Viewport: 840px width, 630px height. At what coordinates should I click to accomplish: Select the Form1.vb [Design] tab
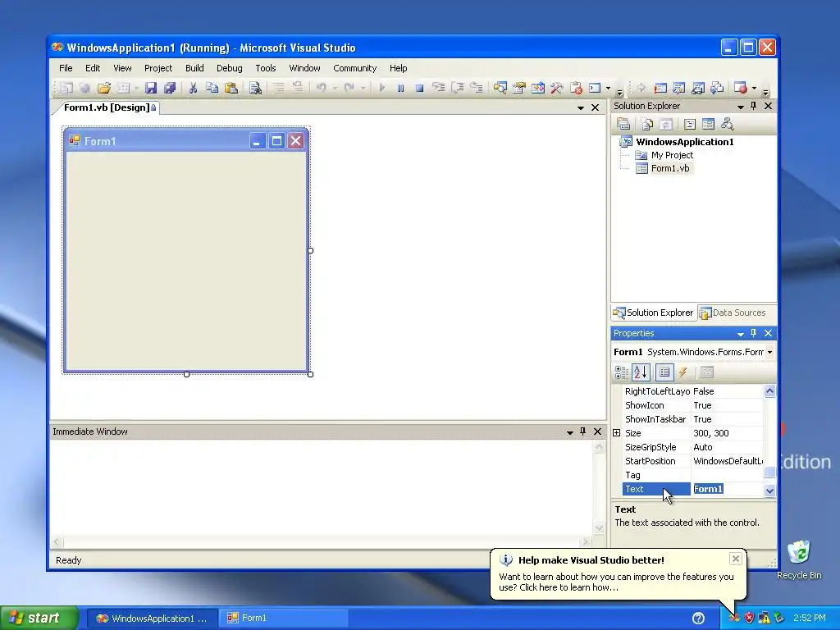coord(107,107)
